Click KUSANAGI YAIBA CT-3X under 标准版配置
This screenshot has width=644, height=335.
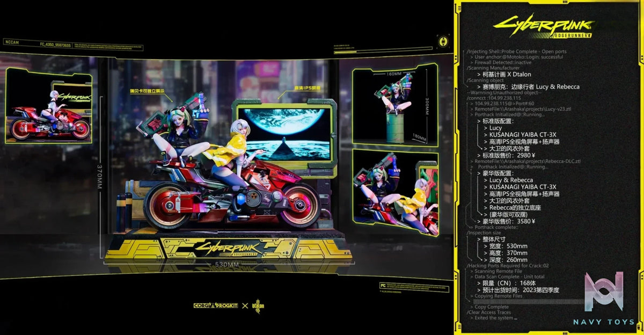pos(519,135)
